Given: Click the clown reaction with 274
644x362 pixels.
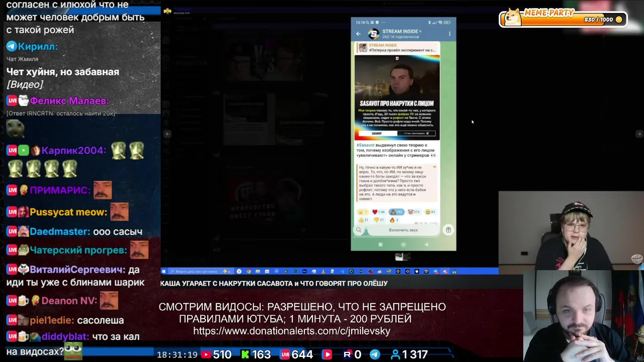Looking at the screenshot, I should click(414, 212).
